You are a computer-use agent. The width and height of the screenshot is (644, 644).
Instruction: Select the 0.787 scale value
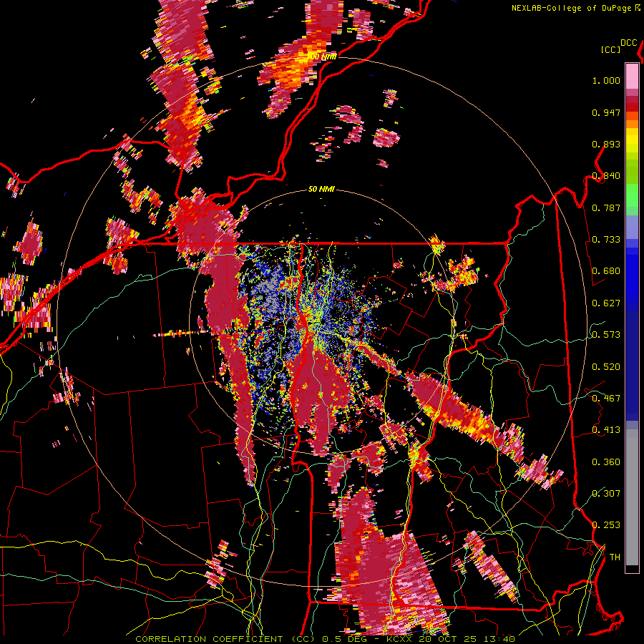pyautogui.click(x=606, y=208)
